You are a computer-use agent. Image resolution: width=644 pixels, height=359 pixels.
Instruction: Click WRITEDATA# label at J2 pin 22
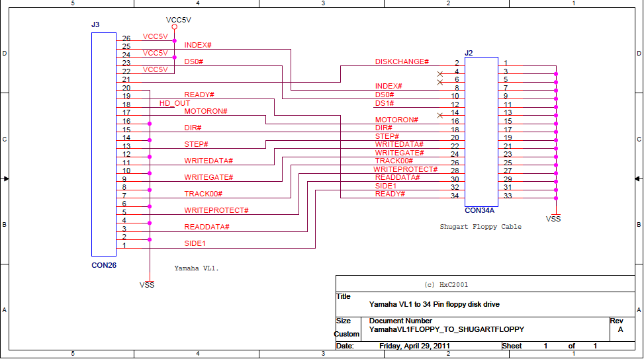coord(399,144)
